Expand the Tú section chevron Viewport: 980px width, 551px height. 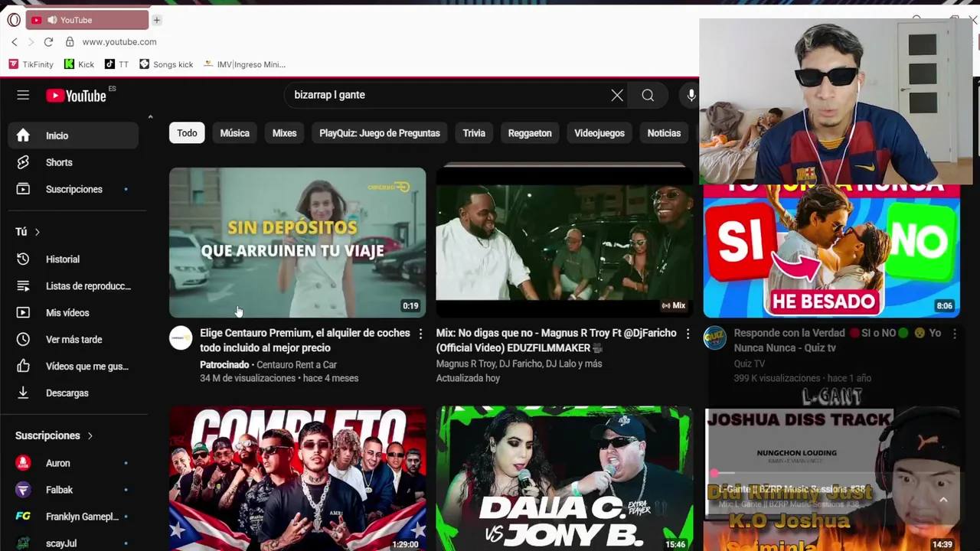(x=37, y=232)
